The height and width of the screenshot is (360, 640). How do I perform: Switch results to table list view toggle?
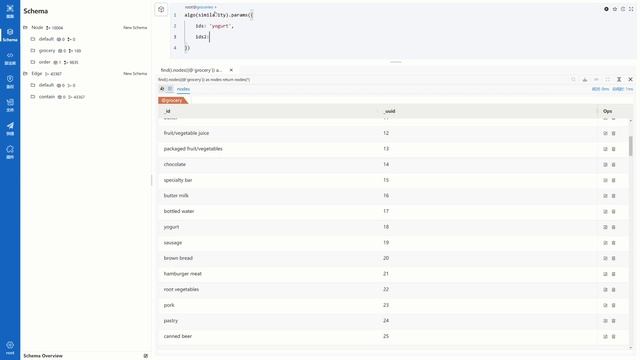170,89
